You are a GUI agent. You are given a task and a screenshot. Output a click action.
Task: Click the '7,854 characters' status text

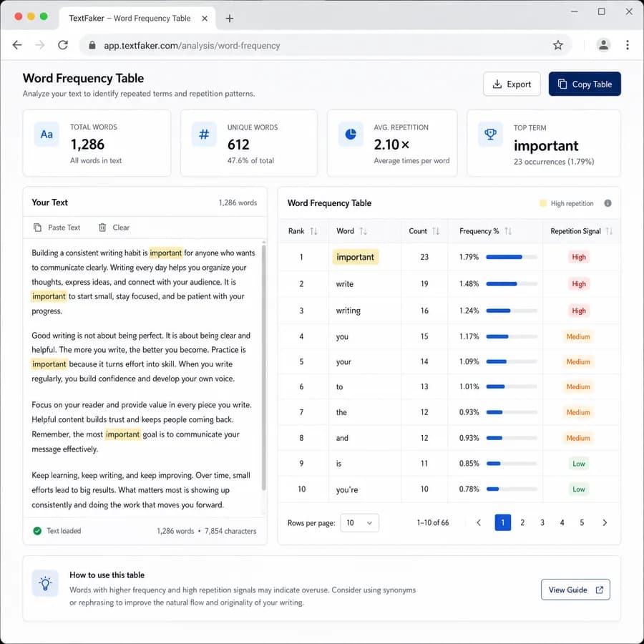coord(230,531)
